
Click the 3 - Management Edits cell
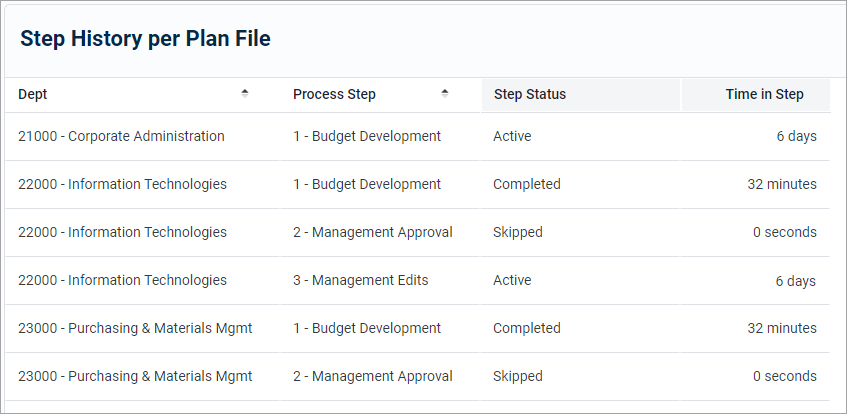coord(360,281)
